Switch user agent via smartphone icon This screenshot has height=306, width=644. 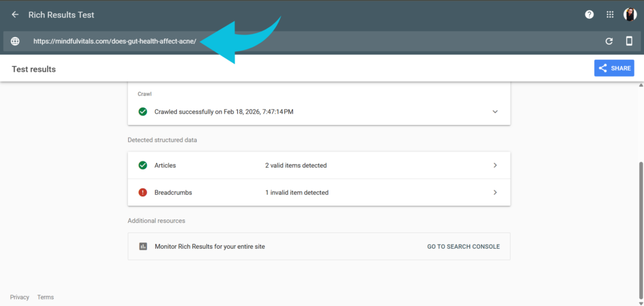pyautogui.click(x=629, y=41)
